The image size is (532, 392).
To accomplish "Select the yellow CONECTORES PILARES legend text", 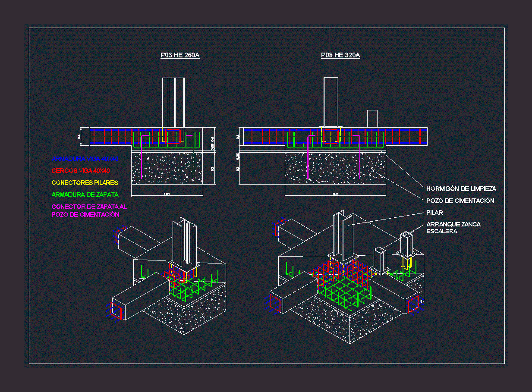I will point(85,183).
